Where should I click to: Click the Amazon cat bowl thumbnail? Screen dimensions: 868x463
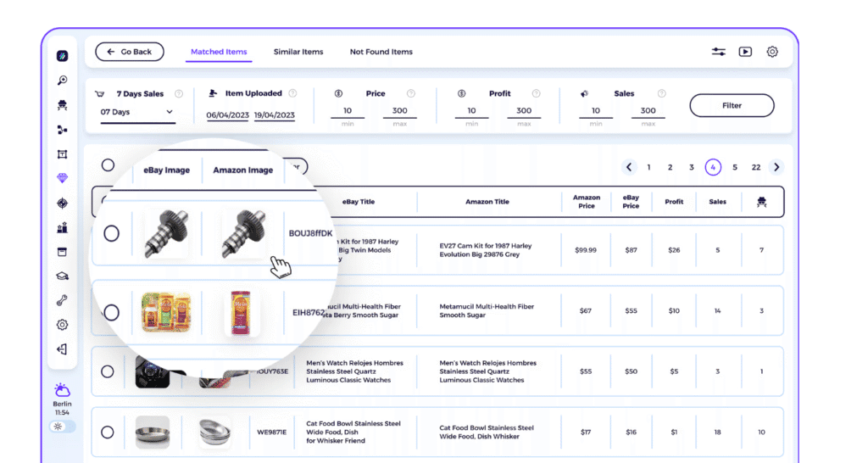[x=214, y=432]
